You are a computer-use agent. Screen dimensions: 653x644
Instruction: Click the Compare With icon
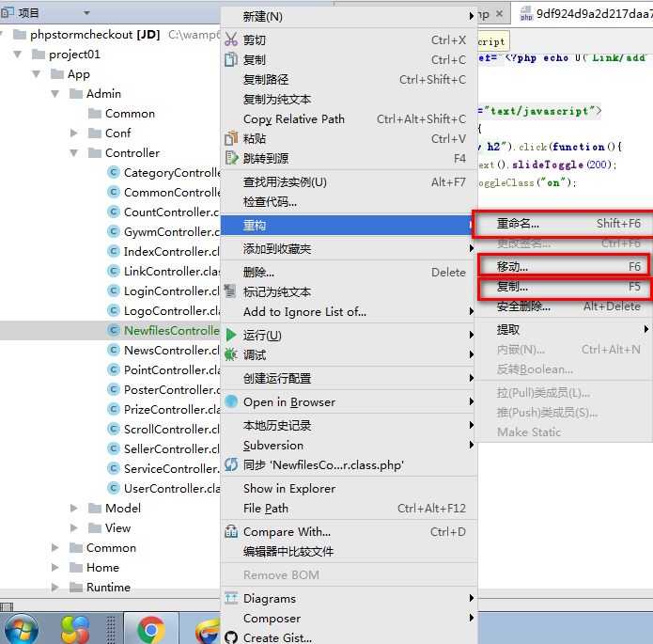click(231, 531)
